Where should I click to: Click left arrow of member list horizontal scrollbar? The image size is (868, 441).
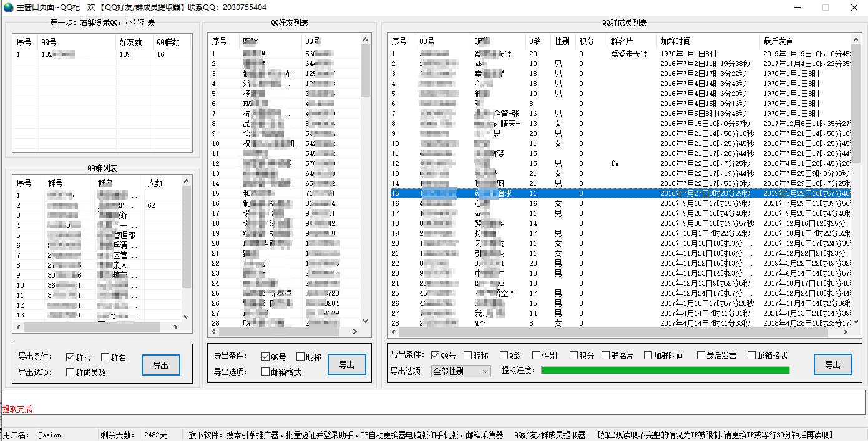click(x=393, y=332)
